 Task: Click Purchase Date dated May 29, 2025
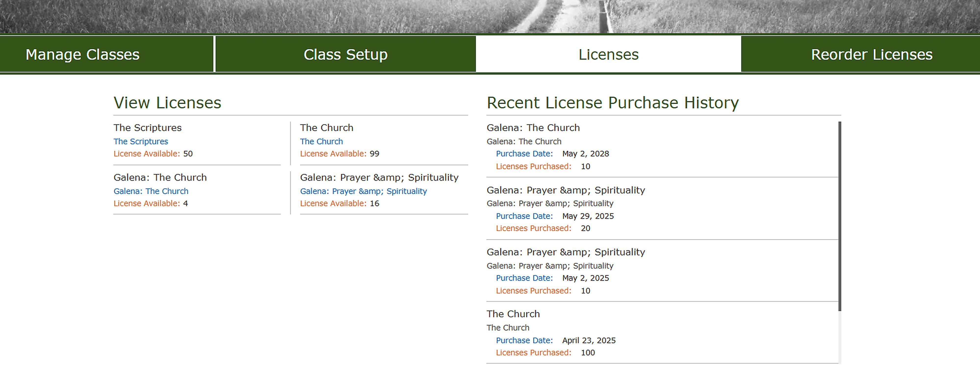click(524, 216)
